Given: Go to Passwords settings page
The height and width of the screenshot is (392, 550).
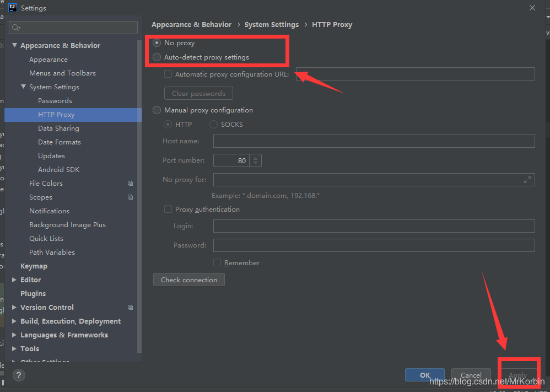Looking at the screenshot, I should coord(55,101).
